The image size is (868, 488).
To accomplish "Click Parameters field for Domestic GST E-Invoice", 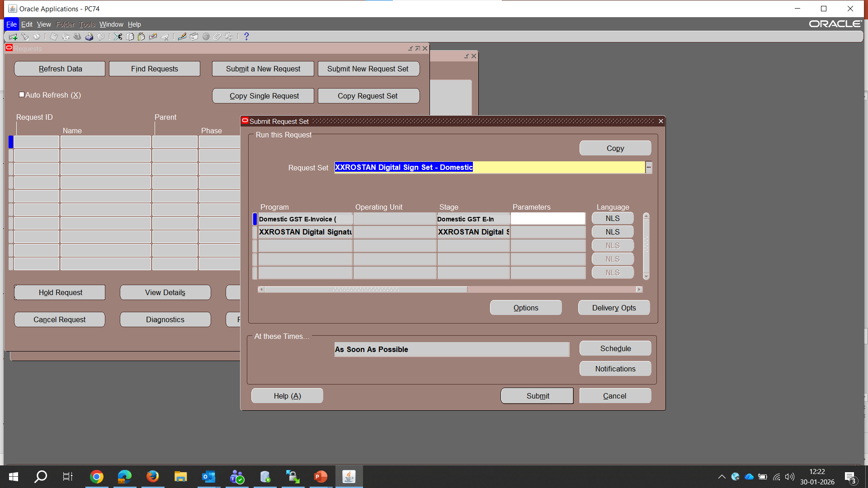I will (x=548, y=219).
